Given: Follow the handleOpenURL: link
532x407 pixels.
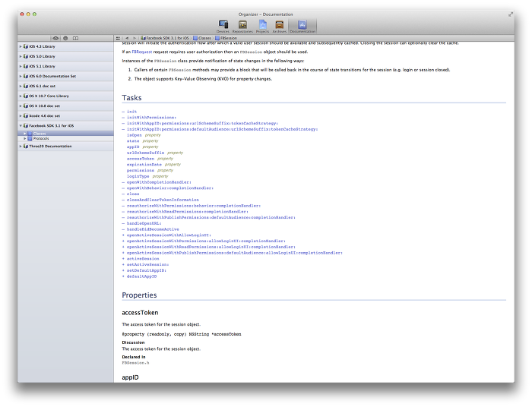Looking at the screenshot, I should click(144, 223).
